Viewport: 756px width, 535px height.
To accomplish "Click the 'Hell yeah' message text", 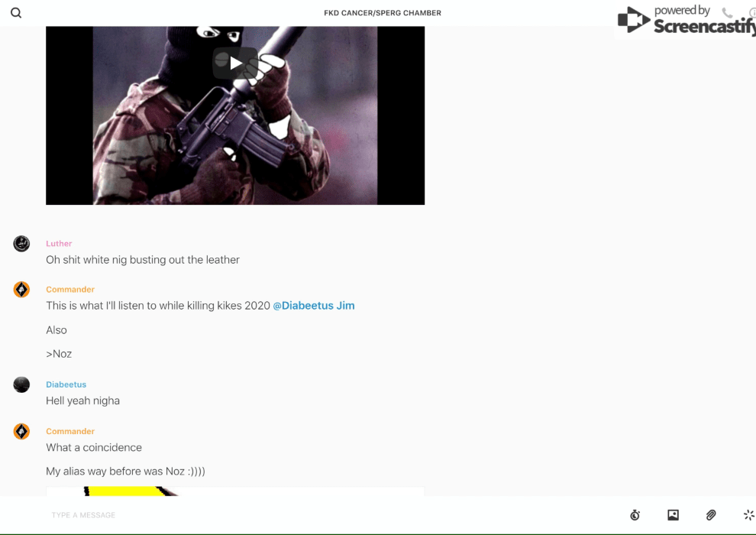I will [82, 400].
